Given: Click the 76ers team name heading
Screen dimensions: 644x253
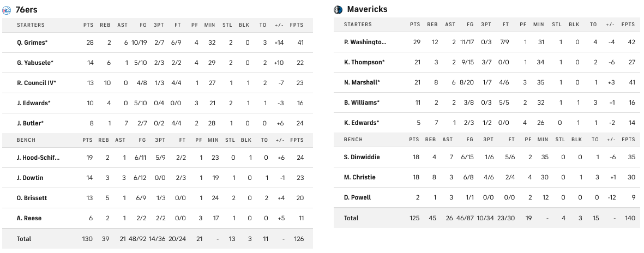Looking at the screenshot, I should (27, 10).
